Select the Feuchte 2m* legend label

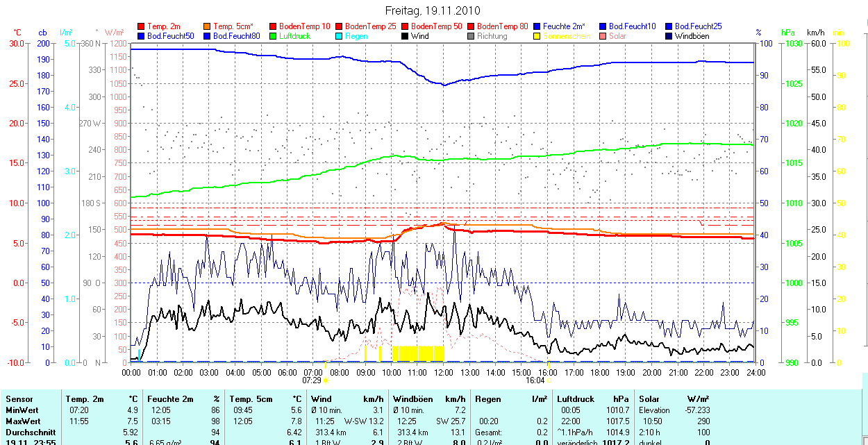pos(565,26)
